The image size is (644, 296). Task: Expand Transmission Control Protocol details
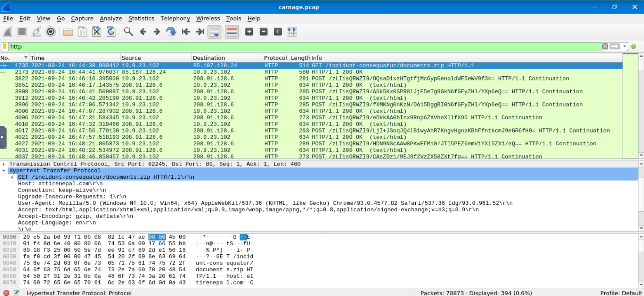tap(4, 164)
